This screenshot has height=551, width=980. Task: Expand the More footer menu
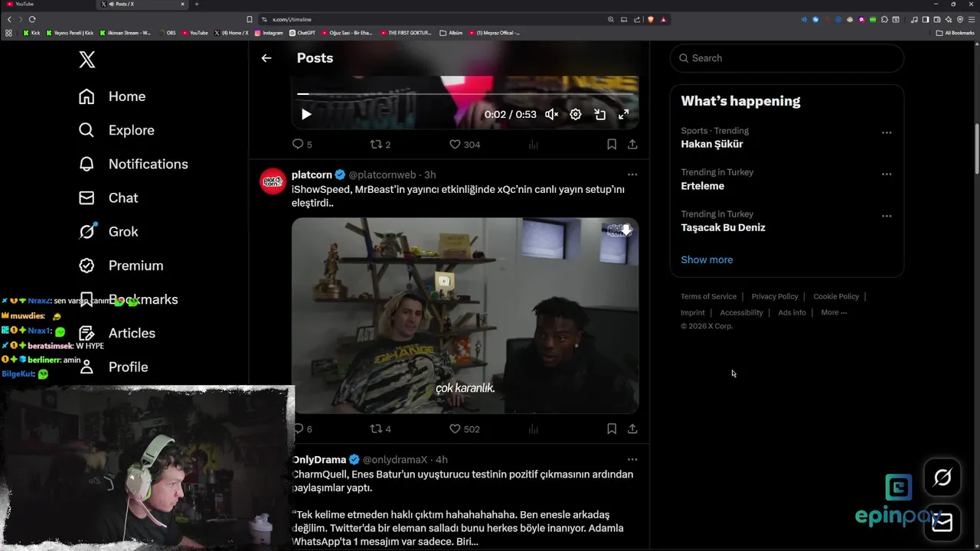pos(834,312)
